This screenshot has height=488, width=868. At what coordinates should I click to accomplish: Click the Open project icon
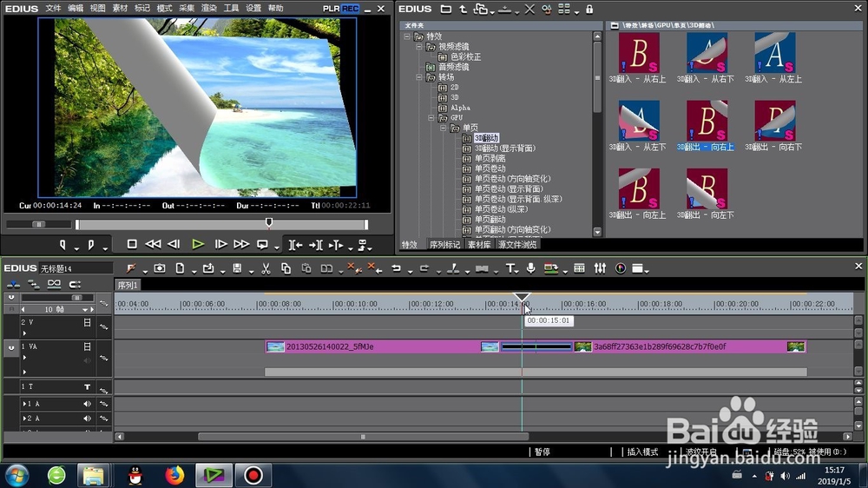click(208, 268)
